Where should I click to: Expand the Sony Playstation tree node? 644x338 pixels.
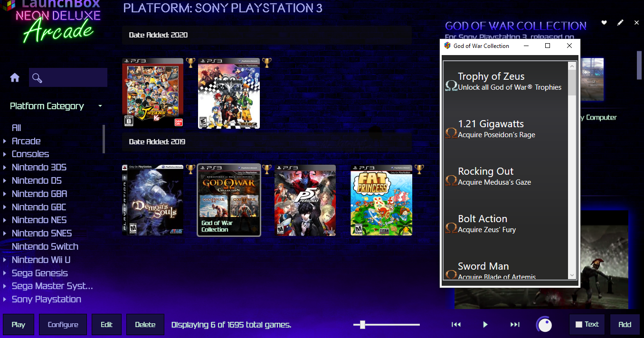coord(5,300)
